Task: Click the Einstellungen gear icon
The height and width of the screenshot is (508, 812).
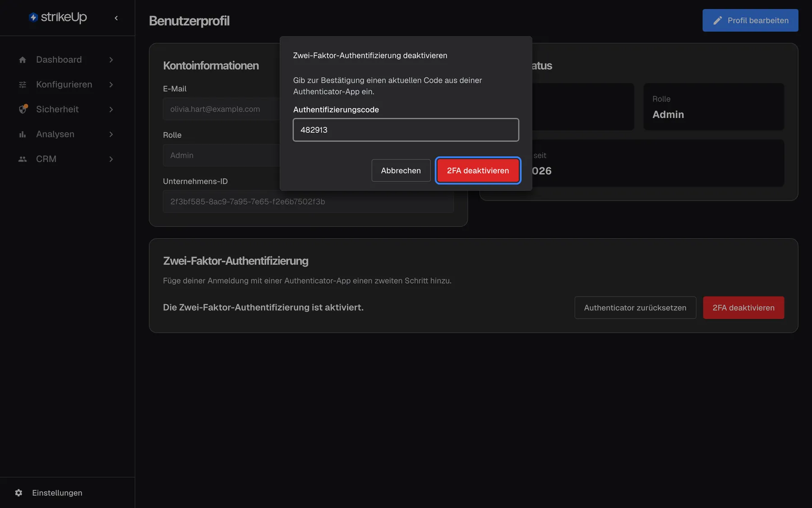Action: coord(18,493)
